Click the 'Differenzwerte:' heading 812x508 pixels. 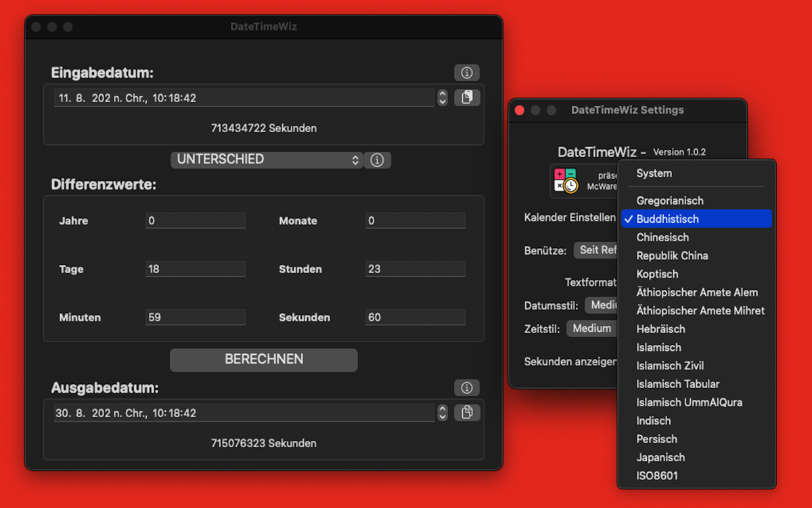pyautogui.click(x=104, y=184)
